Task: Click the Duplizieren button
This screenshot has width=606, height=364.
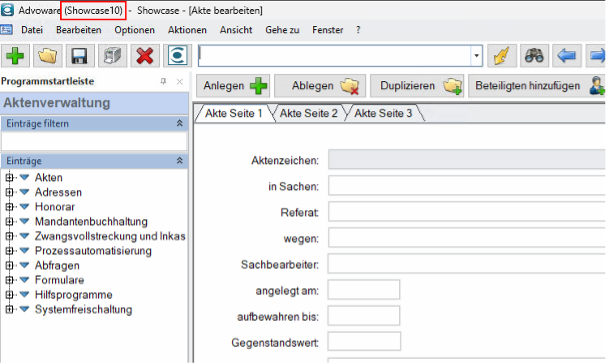Action: pyautogui.click(x=417, y=86)
